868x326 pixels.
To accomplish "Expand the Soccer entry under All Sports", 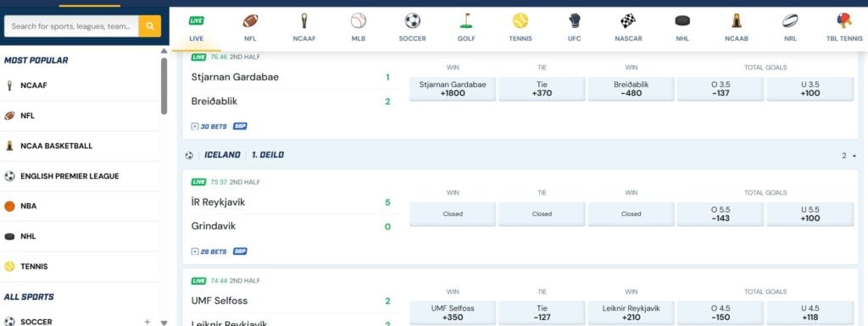I will [147, 322].
